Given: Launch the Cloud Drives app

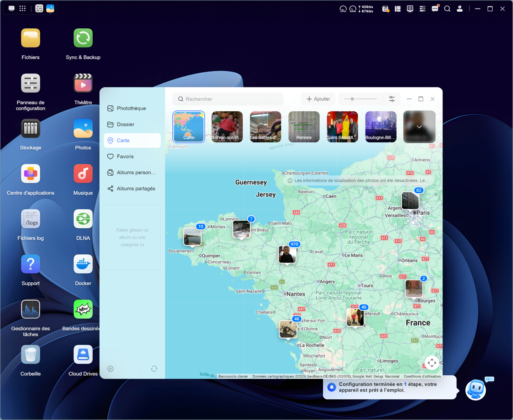Looking at the screenshot, I should tap(83, 355).
